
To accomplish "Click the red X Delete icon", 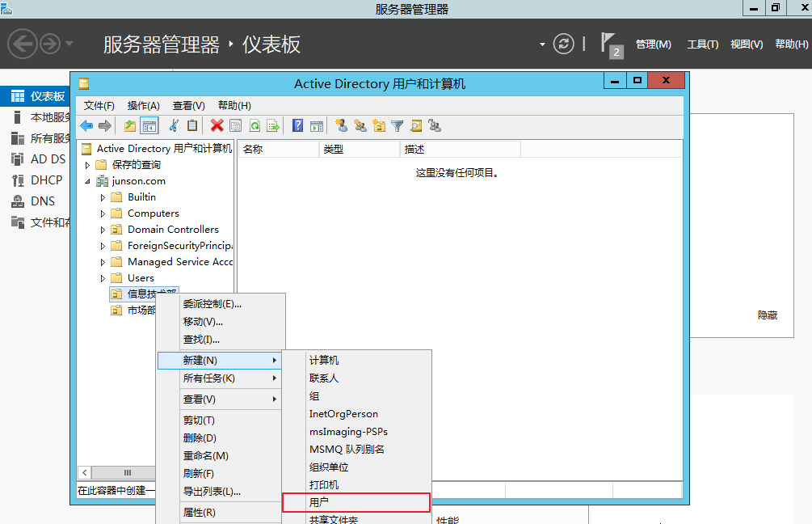I will point(217,125).
